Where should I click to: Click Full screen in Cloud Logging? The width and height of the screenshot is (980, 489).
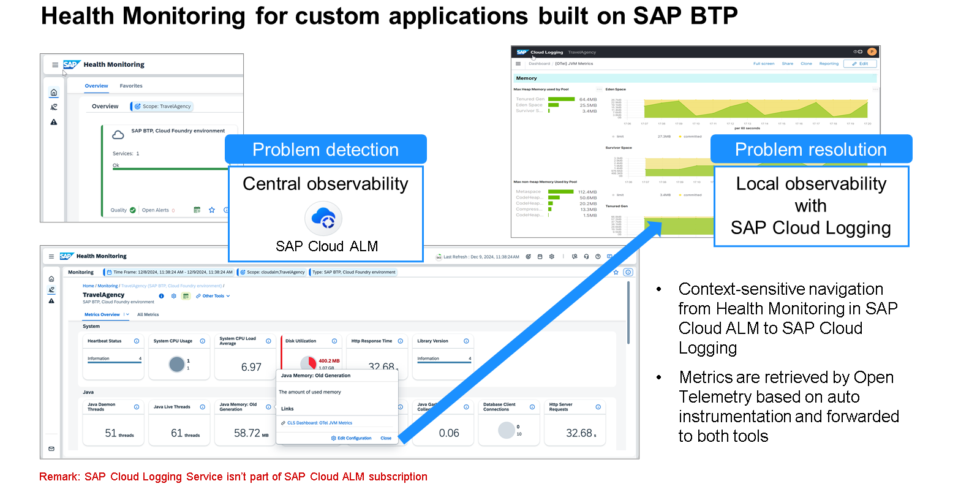coord(764,64)
